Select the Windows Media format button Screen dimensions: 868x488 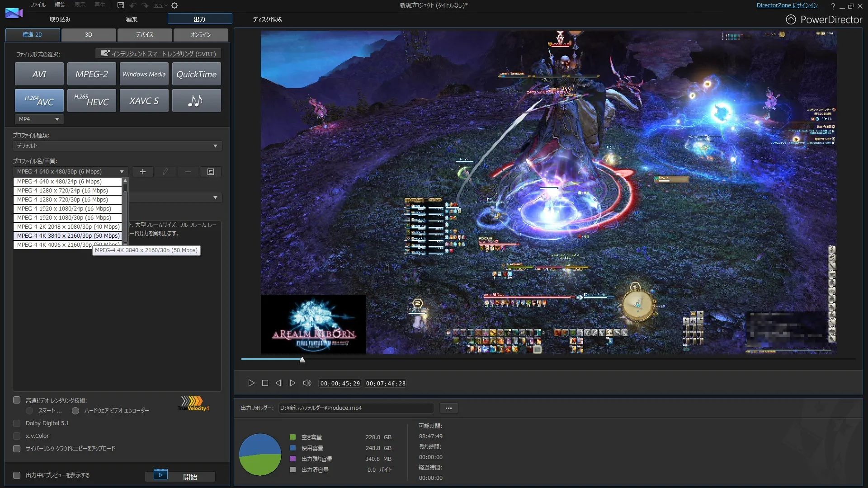[144, 74]
